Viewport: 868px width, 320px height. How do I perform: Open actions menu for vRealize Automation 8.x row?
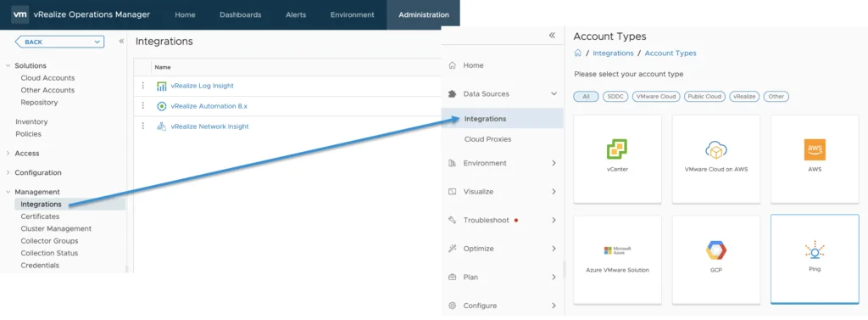pyautogui.click(x=142, y=106)
